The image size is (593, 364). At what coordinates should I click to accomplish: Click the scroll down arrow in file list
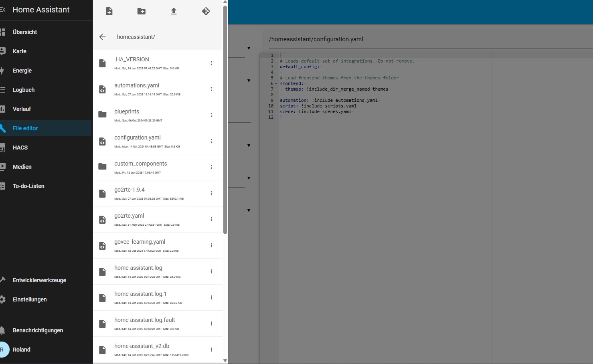tap(225, 360)
